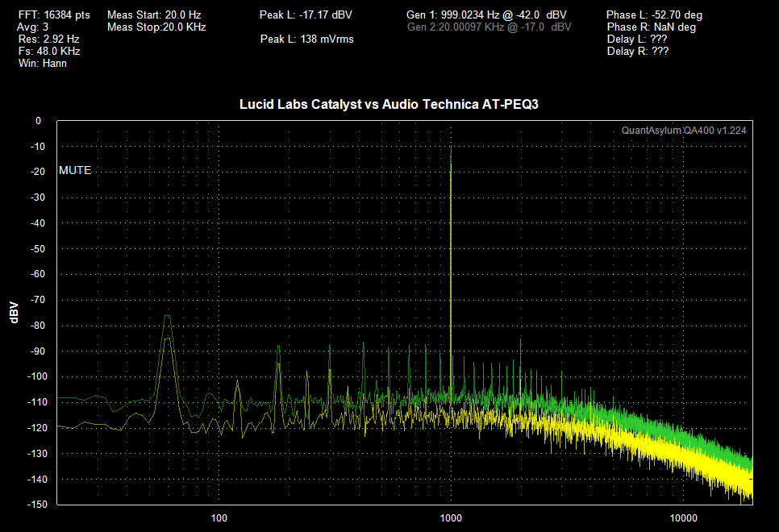Click the 0 dBV axis tick label
Viewport: 779px width, 532px height.
point(38,121)
